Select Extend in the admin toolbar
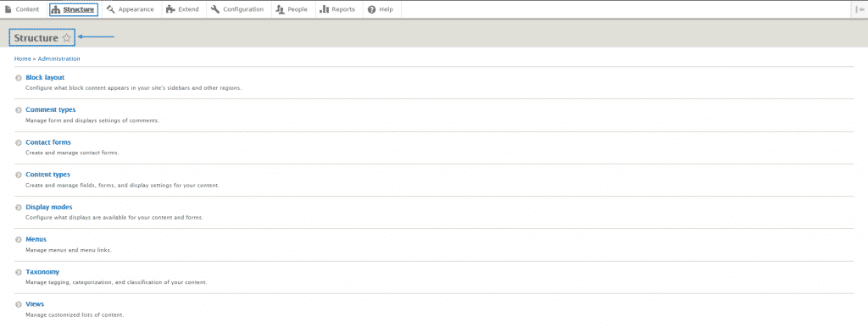The image size is (868, 328). pyautogui.click(x=183, y=9)
